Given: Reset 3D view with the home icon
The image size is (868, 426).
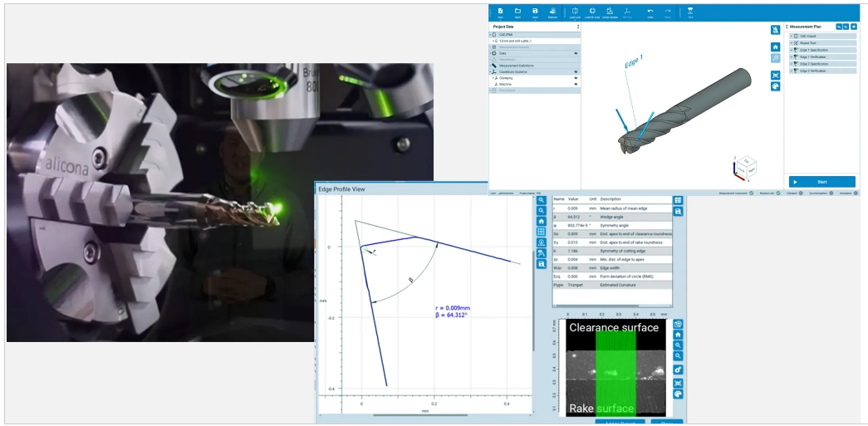Looking at the screenshot, I should point(776,47).
